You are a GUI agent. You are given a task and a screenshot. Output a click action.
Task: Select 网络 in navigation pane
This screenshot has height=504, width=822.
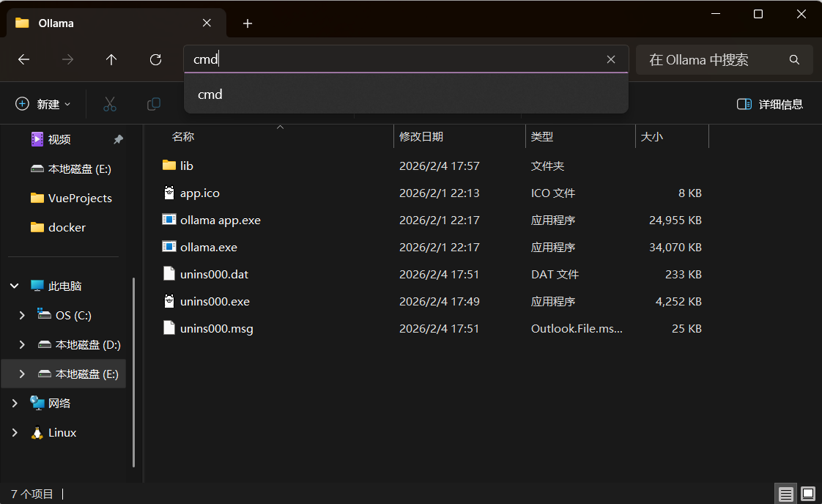tap(59, 404)
